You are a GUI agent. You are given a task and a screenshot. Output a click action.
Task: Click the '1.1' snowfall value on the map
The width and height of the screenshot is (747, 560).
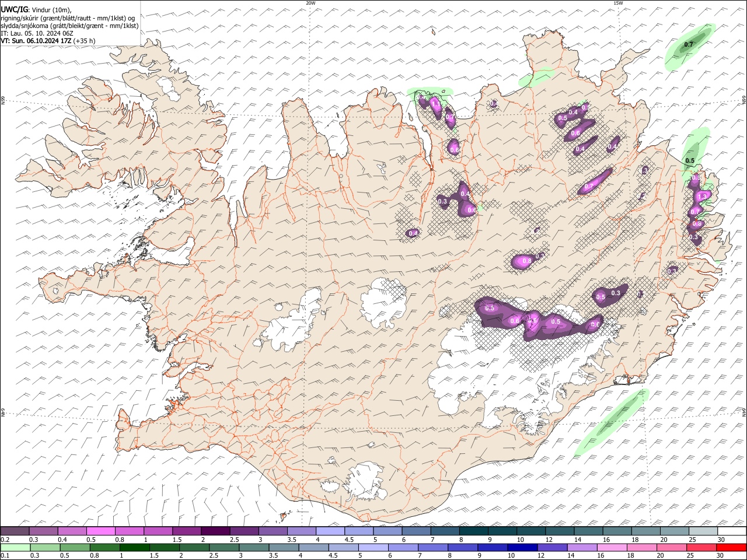[x=435, y=104]
